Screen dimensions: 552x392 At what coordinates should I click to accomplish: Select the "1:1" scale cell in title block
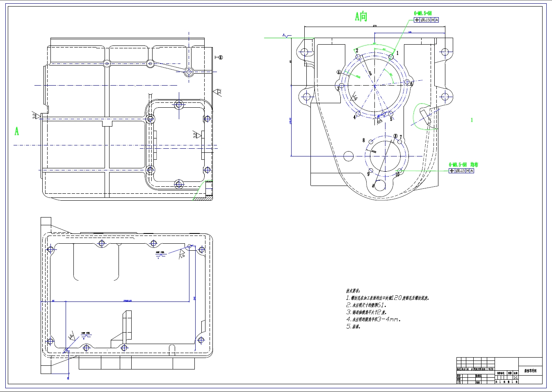tap(516, 378)
